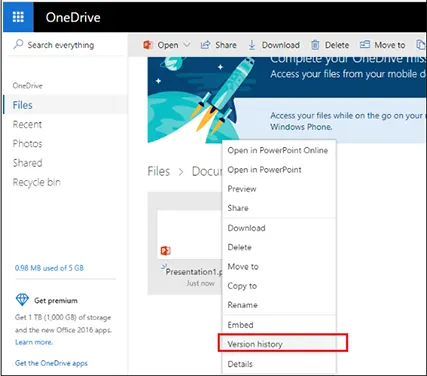Click the Share arrow icon in toolbar
Viewport: 427px width, 376px height.
click(205, 45)
